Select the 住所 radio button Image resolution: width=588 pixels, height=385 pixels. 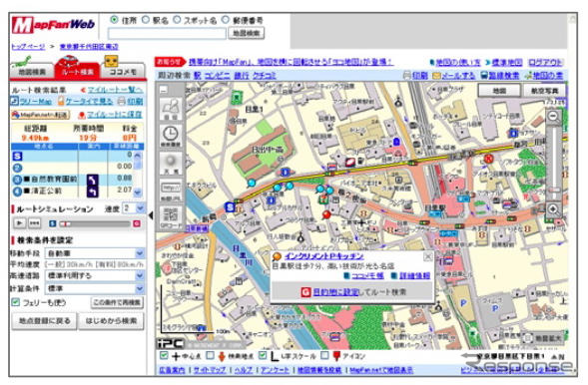(x=115, y=20)
